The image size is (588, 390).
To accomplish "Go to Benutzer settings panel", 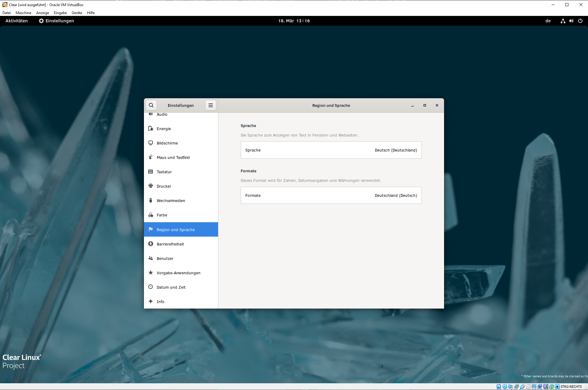I will point(165,258).
